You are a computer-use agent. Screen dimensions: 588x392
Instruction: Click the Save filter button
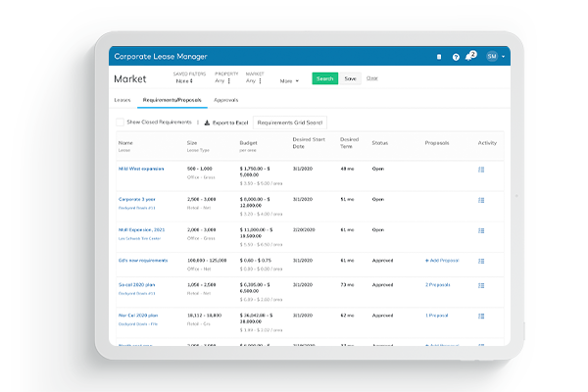[x=350, y=78]
